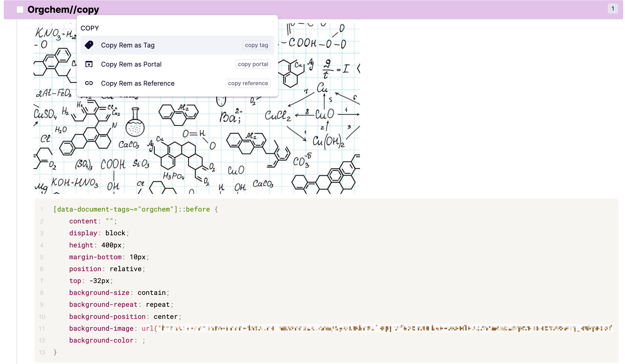Click the portal icon in Copy menu

click(x=89, y=64)
